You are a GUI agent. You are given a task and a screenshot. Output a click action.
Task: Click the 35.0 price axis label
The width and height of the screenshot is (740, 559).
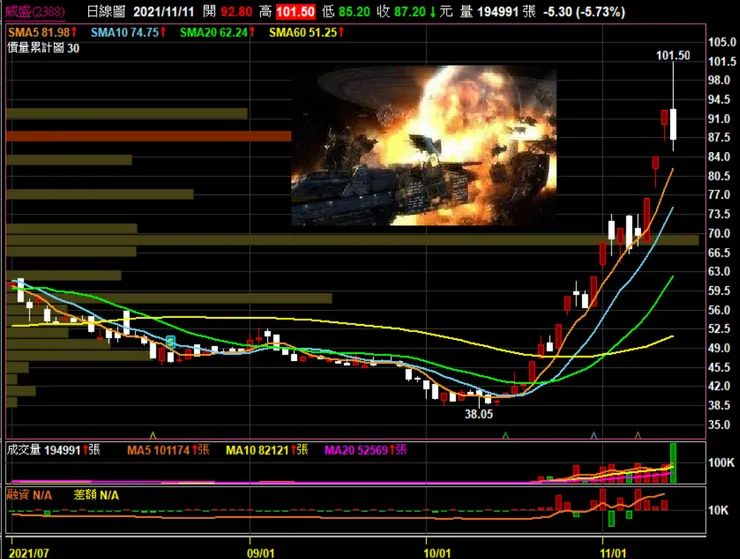coord(719,424)
